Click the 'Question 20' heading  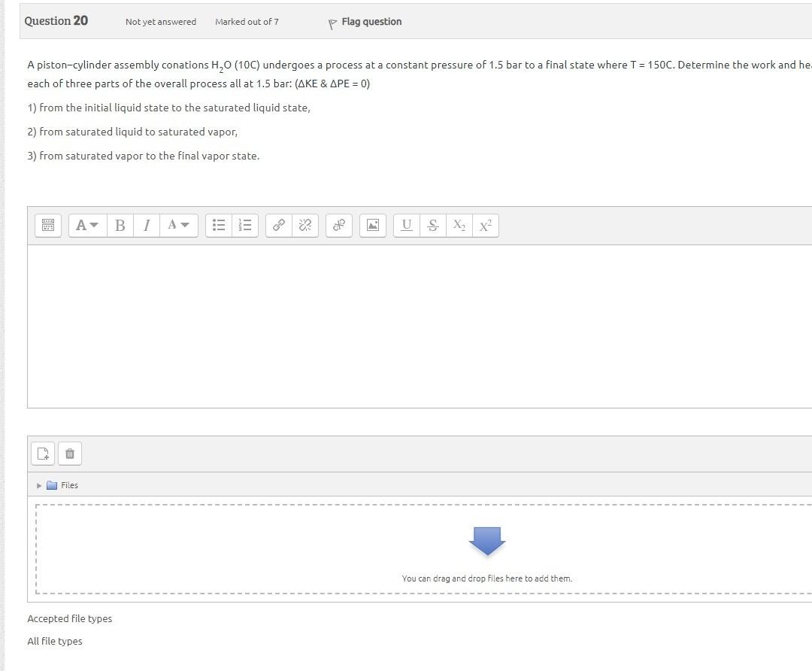56,21
